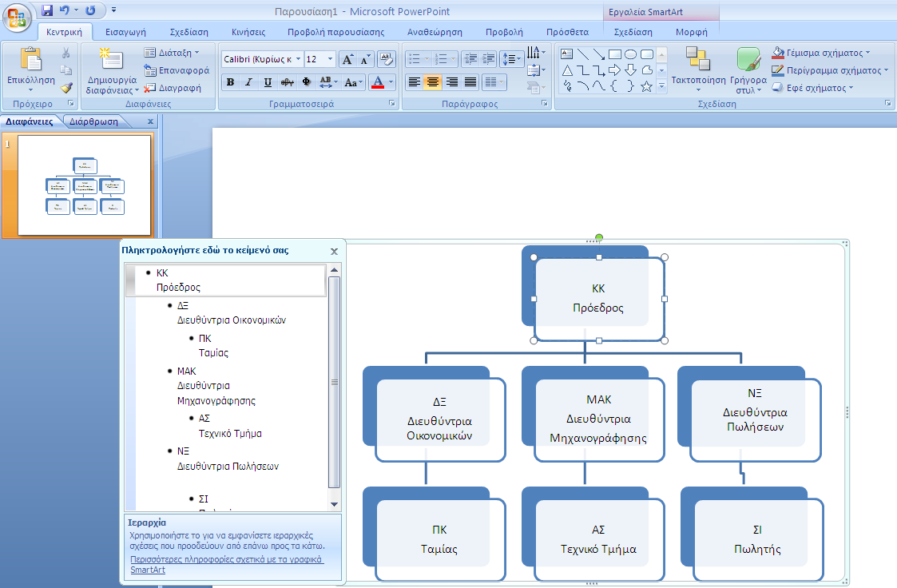Click the Office button logo

17,18
